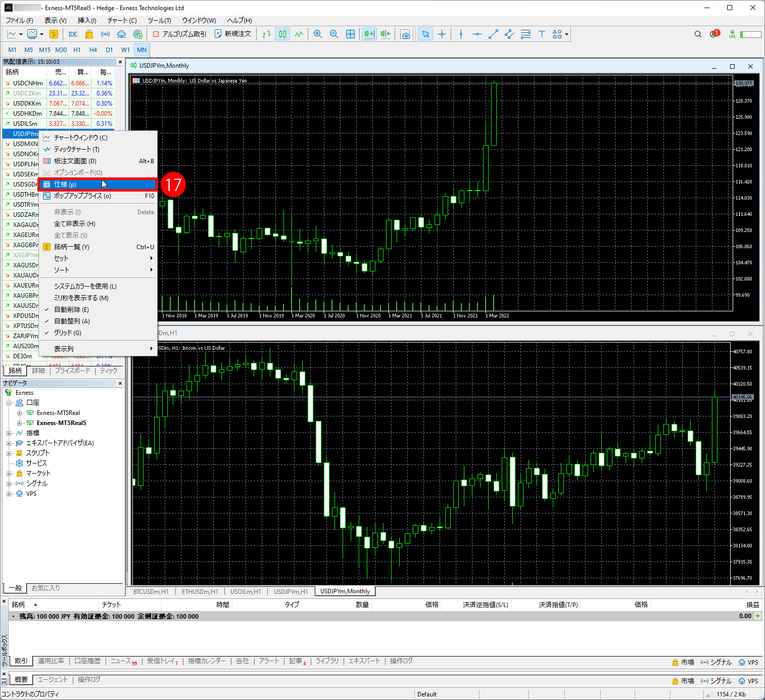765x700 pixels.
Task: Open the 市場 link in toolbox footer
Action: coord(683,662)
